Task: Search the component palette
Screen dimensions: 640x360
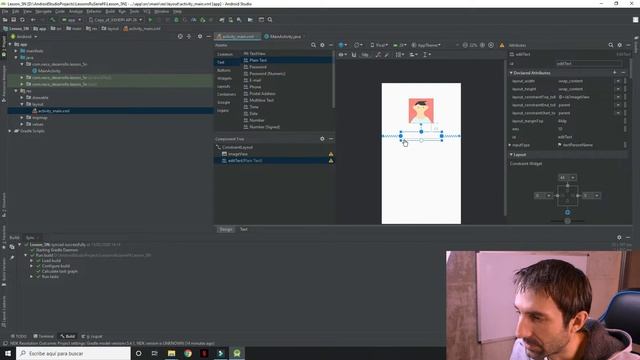Action: click(x=313, y=45)
